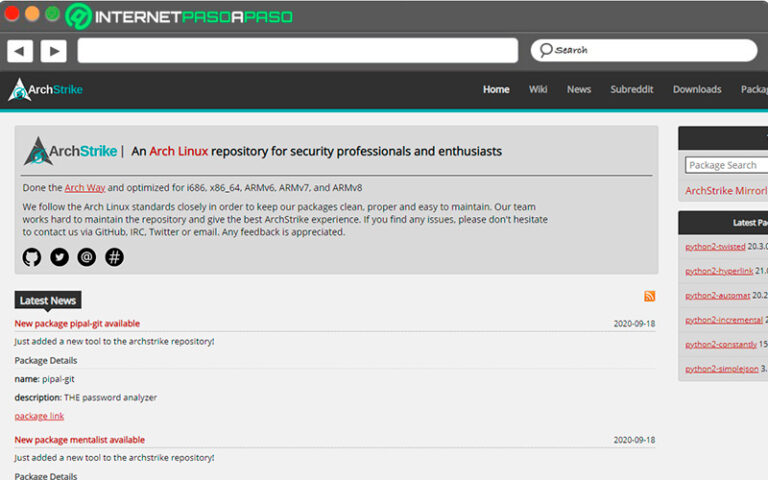This screenshot has width=768, height=480.
Task: Open the Subreddit navigation item
Action: pyautogui.click(x=632, y=90)
